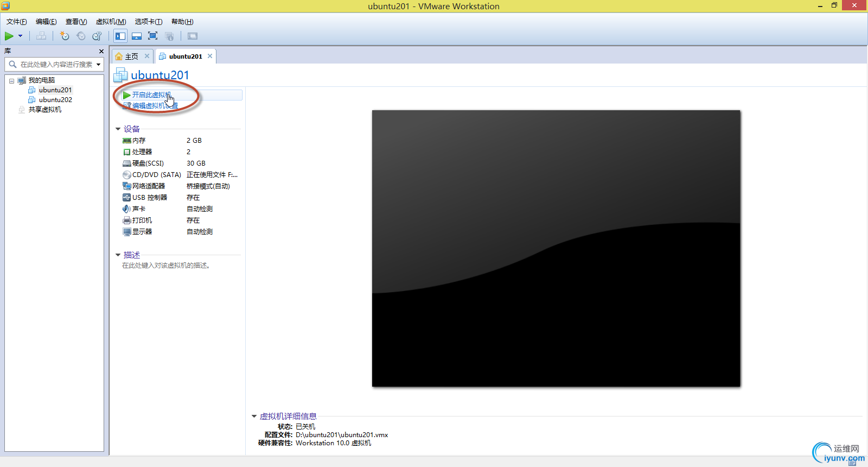868x467 pixels.
Task: Click the CD/DVD (SATA) disc icon
Action: (126, 175)
